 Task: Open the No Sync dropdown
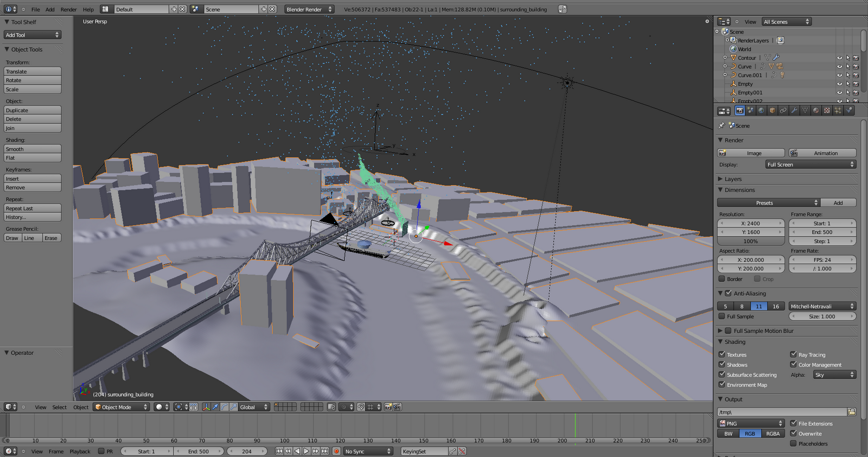tap(368, 451)
